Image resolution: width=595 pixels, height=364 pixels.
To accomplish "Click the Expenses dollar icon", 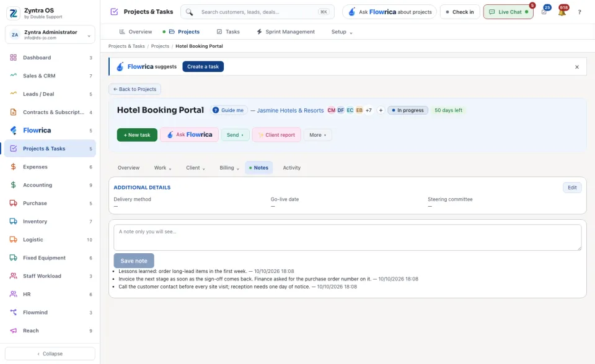I will [x=13, y=167].
